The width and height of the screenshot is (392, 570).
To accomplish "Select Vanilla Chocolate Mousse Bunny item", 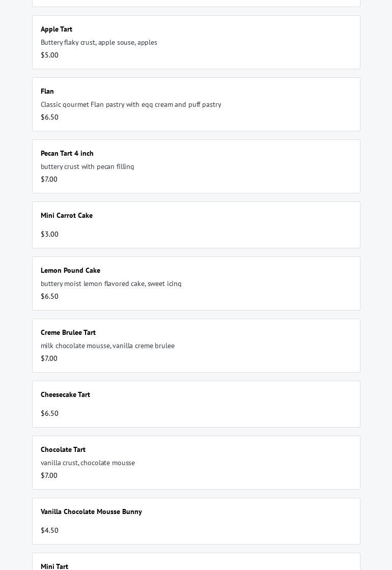I will [91, 512].
